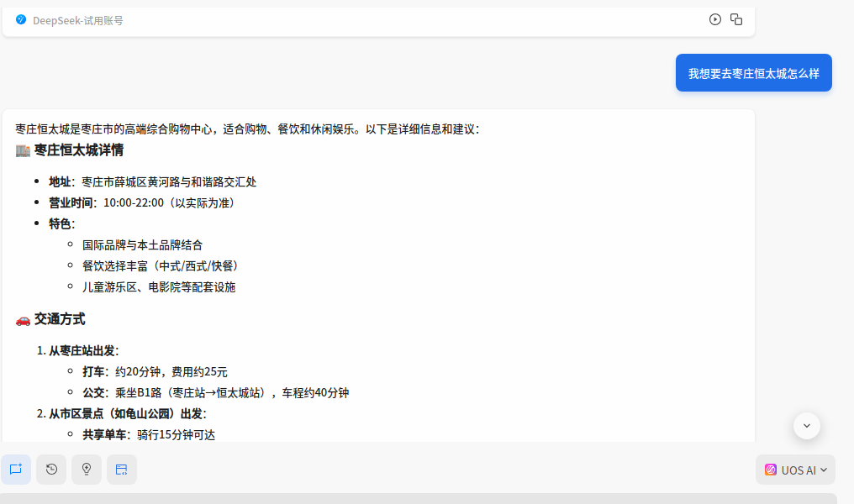Click the red car emoji beside 交通方式
Screen dimensions: 854x504
[x=23, y=319]
